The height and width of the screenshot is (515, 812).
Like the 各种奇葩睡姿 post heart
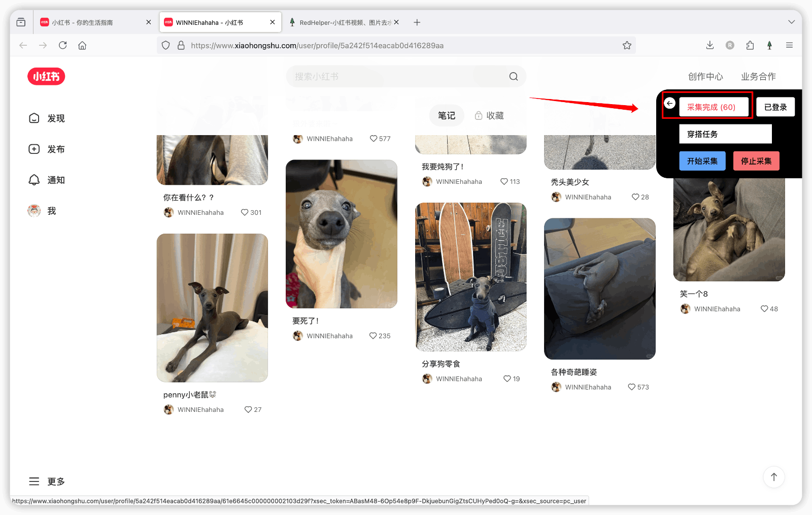pos(632,387)
